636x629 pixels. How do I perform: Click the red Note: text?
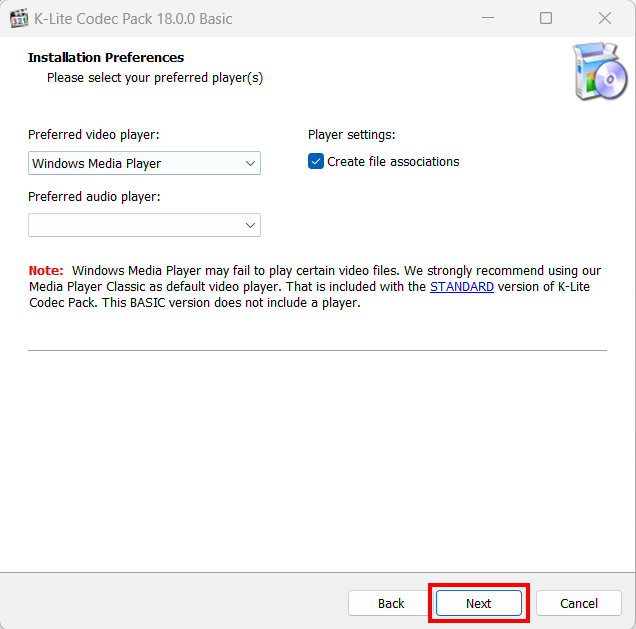(46, 270)
